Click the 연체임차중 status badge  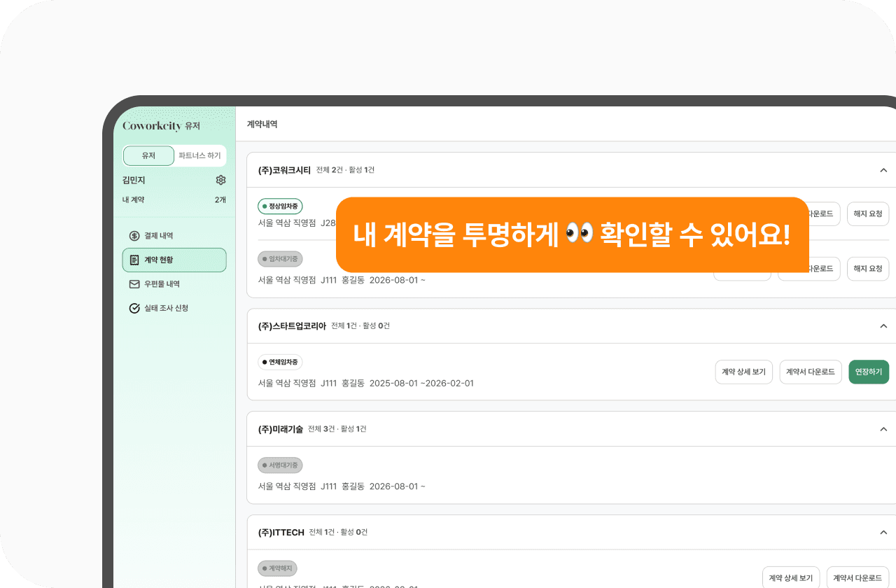(x=279, y=361)
